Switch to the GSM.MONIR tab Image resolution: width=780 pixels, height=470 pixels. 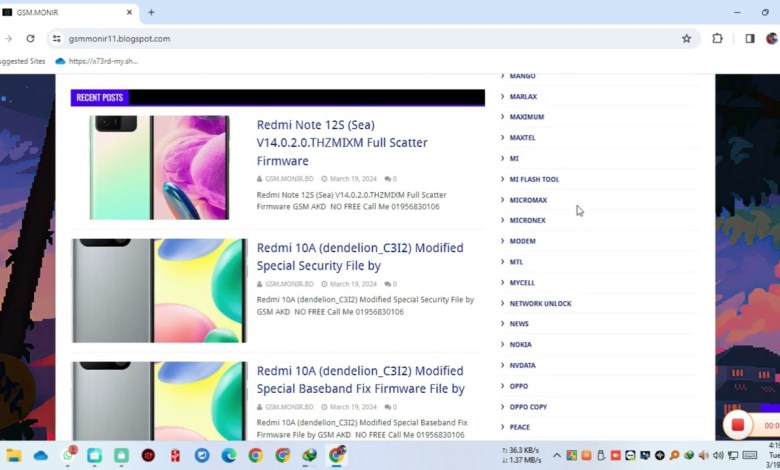[60, 12]
